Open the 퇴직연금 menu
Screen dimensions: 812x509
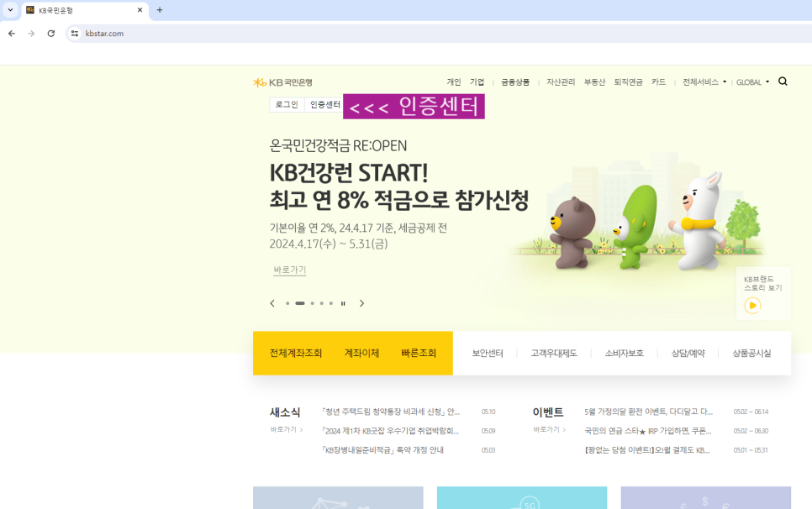click(628, 81)
